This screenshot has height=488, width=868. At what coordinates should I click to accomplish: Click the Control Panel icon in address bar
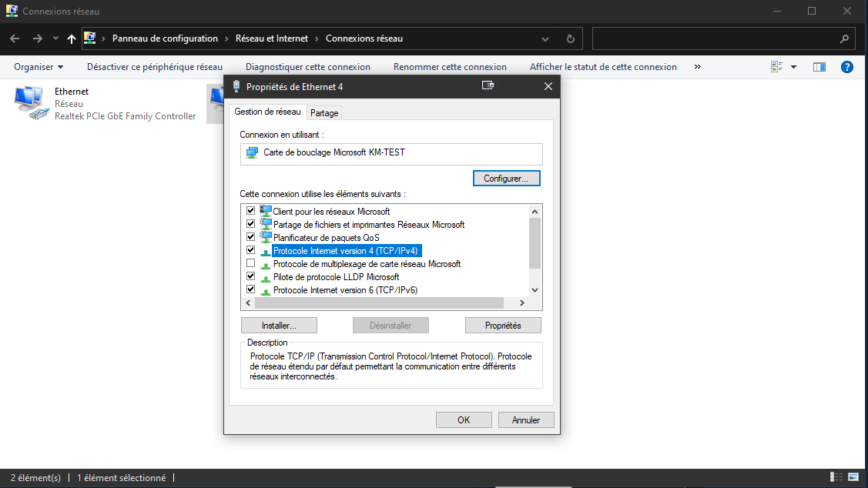89,38
